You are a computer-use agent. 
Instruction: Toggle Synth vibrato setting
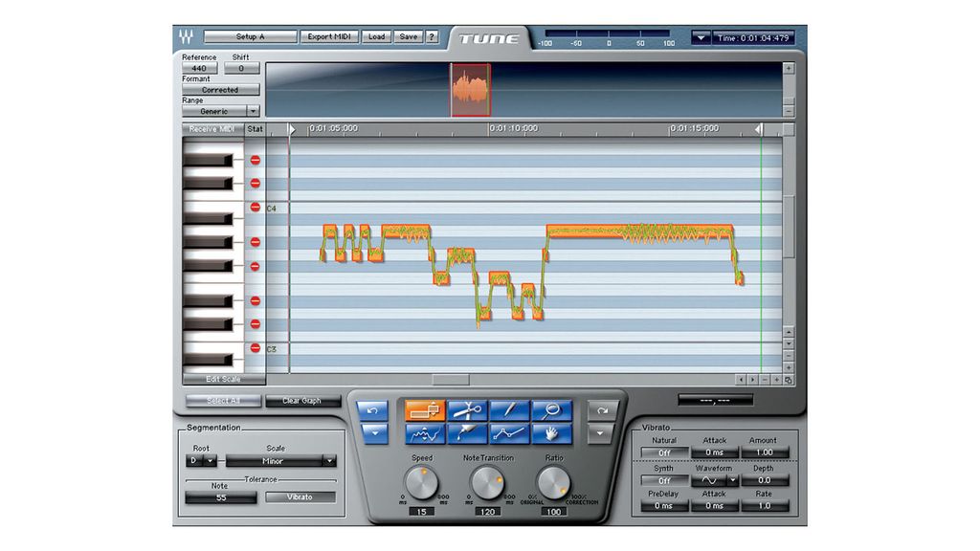click(664, 479)
